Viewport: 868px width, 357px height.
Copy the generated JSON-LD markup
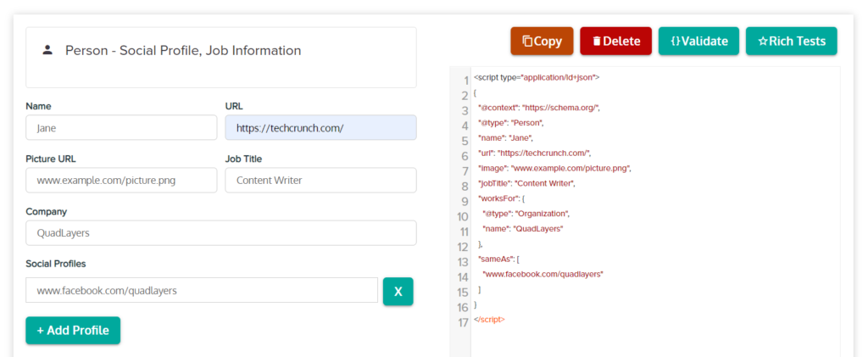542,41
